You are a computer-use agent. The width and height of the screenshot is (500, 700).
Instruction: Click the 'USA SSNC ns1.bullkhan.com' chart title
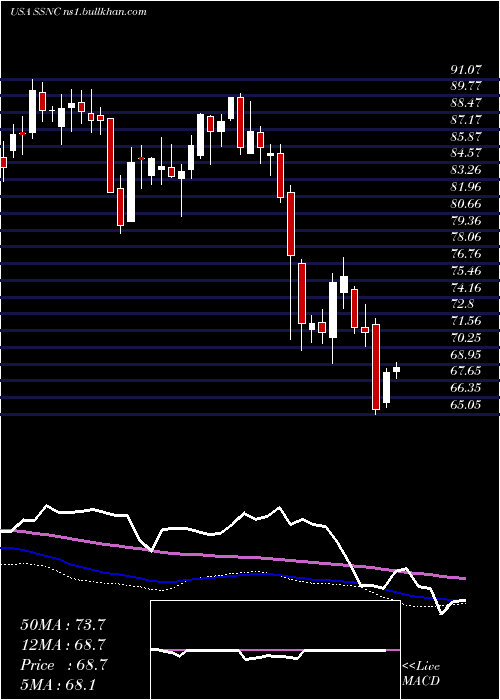click(79, 12)
